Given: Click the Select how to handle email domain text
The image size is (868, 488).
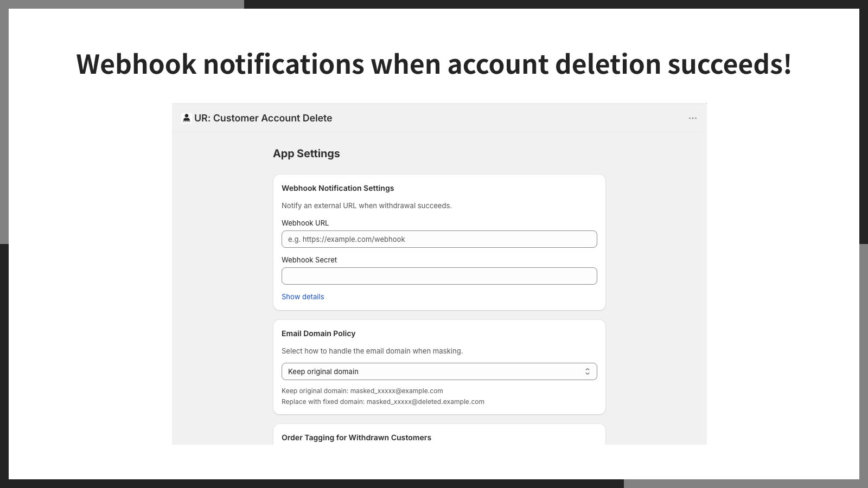Looking at the screenshot, I should point(372,351).
